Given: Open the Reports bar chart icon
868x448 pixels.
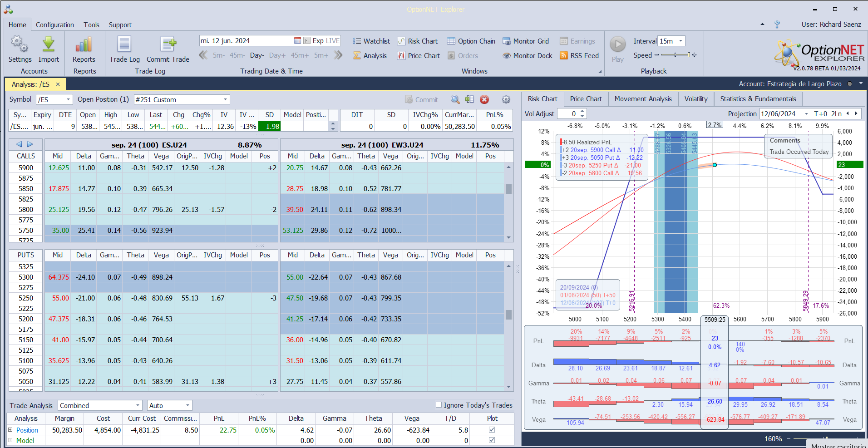Looking at the screenshot, I should click(x=84, y=44).
